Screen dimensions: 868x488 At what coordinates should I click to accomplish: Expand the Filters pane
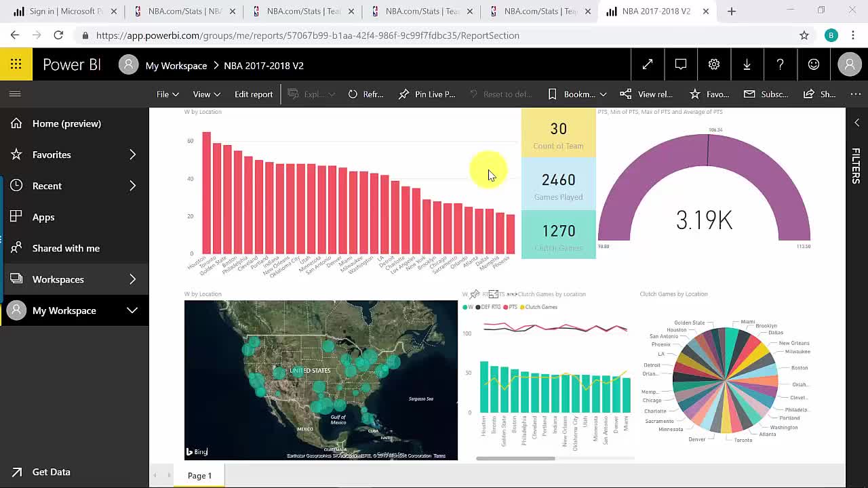pyautogui.click(x=856, y=123)
